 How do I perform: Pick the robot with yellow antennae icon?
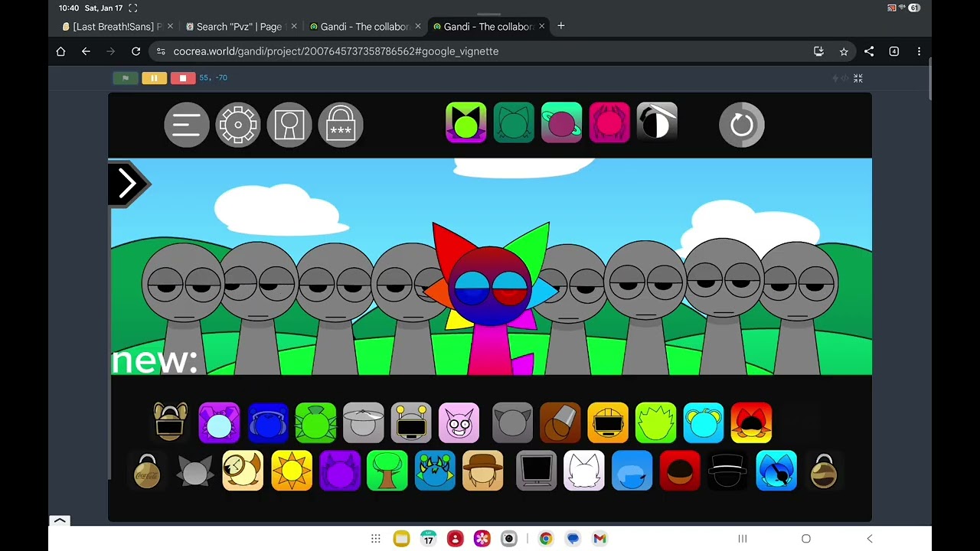click(411, 422)
